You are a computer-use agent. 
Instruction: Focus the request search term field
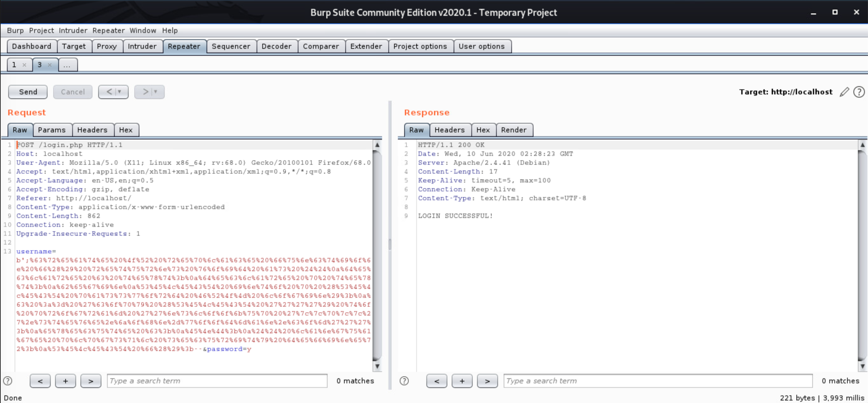(x=217, y=381)
